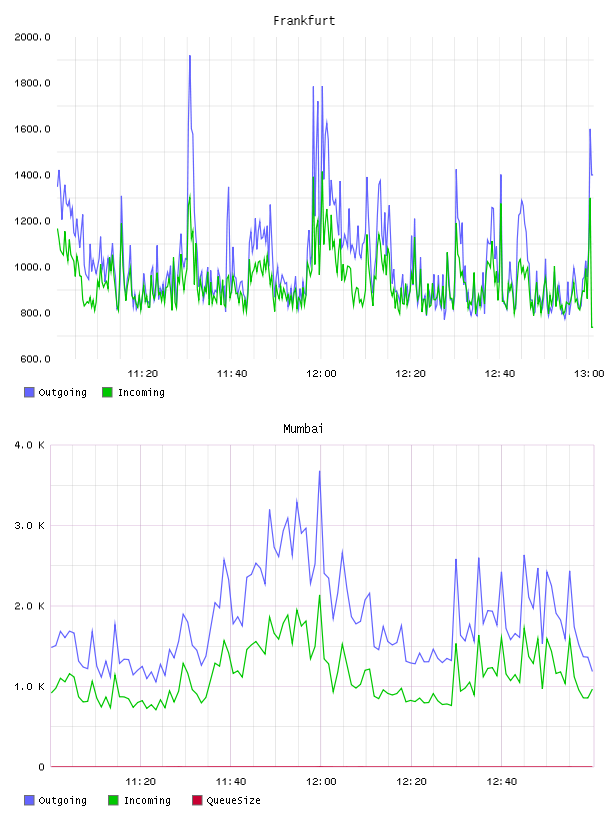This screenshot has width=608, height=816.
Task: Click the 11:40 time label on Mumbai chart
Action: click(231, 782)
